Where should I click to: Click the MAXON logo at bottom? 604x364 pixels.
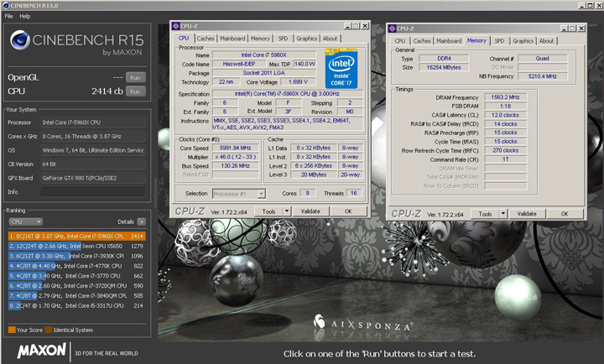[42, 351]
